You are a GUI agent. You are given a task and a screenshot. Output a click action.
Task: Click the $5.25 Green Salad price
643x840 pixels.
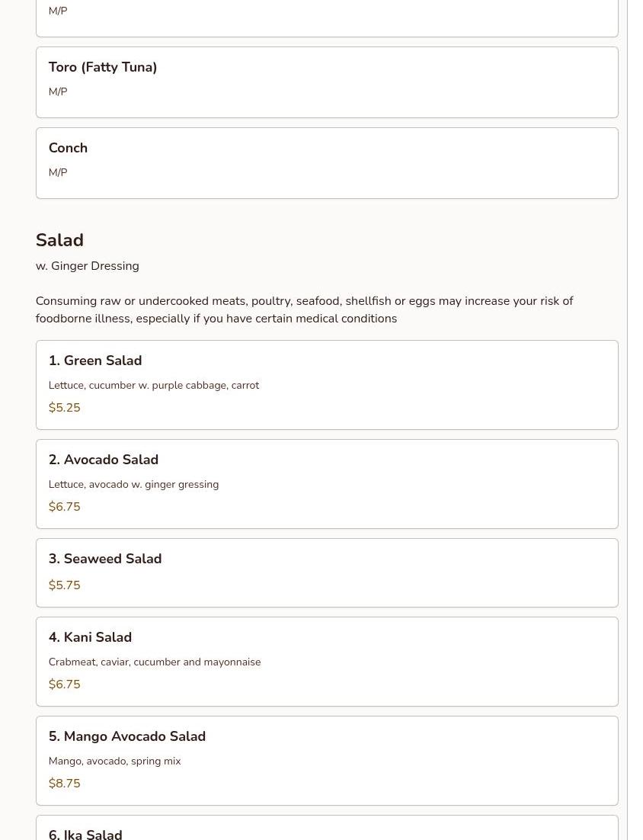64,408
